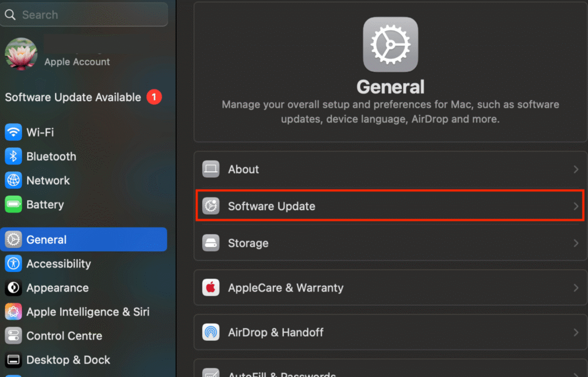This screenshot has height=377, width=588.
Task: Click the Accessibility icon in sidebar
Action: [x=13, y=263]
